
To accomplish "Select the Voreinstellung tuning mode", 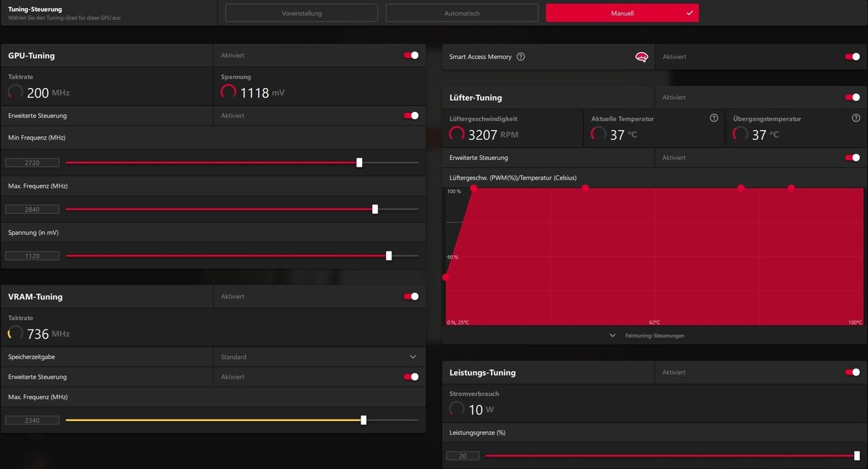I will (x=302, y=13).
